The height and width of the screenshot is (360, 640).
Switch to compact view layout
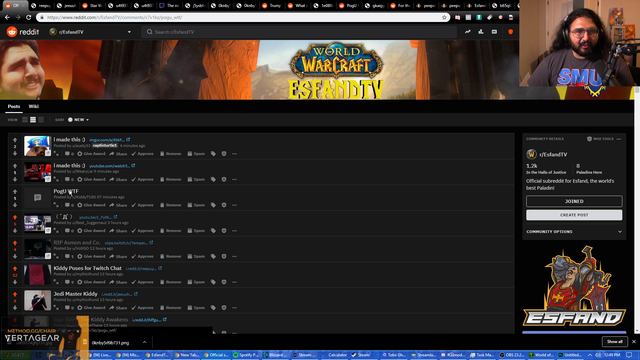click(x=41, y=120)
